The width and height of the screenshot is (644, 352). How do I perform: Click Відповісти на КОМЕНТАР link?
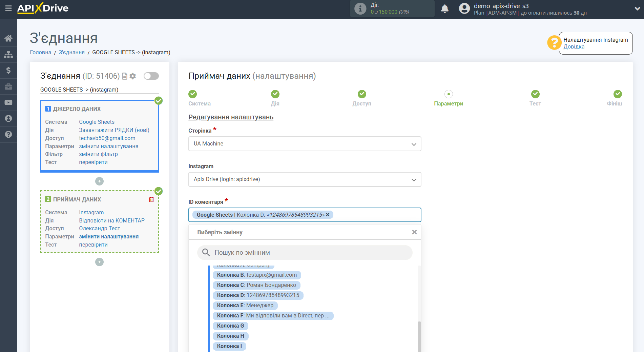click(x=112, y=220)
